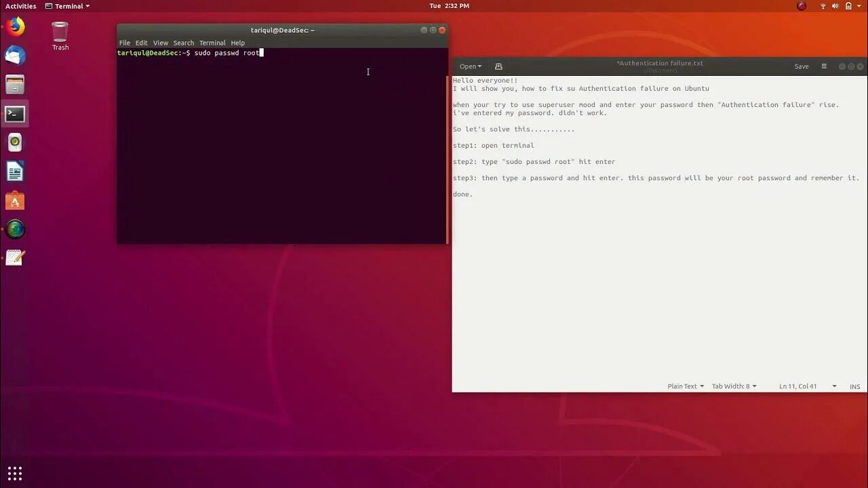
Task: Close the gedit window
Action: point(861,66)
